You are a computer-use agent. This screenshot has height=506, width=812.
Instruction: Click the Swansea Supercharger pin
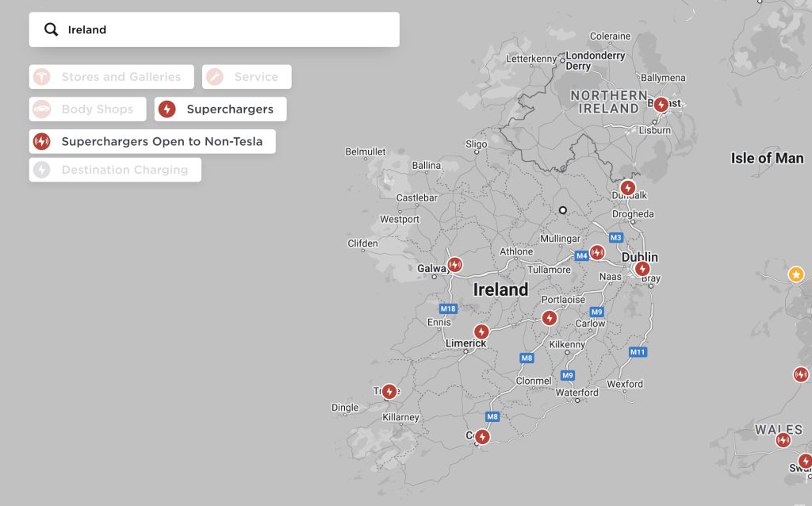806,461
